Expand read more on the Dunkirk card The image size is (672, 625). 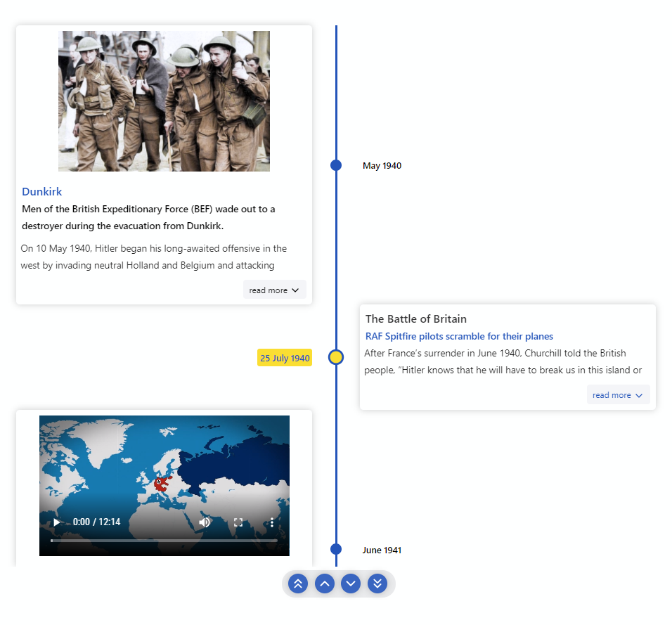pyautogui.click(x=274, y=289)
